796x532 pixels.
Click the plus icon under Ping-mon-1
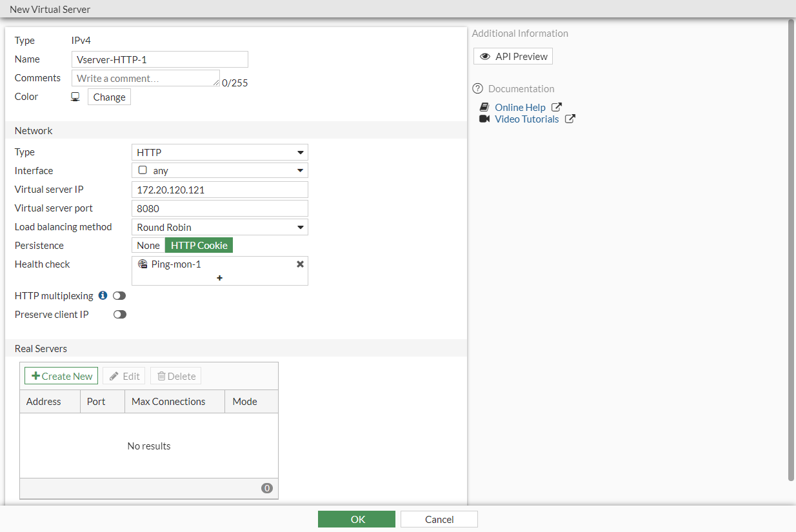pos(220,278)
